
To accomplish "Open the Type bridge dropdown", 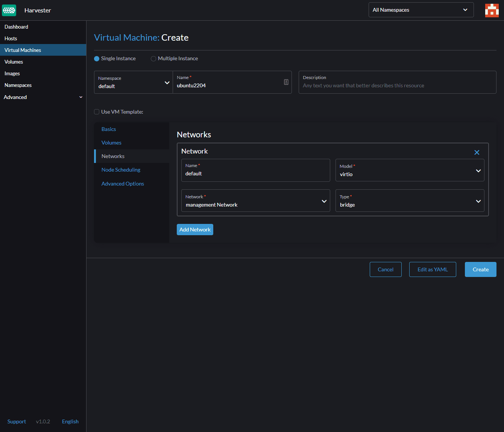I will click(409, 201).
